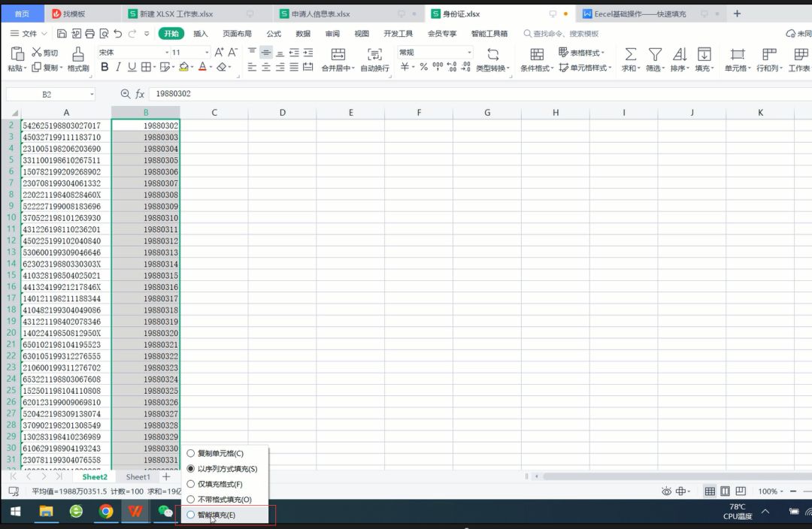Open Chrome from the Windows taskbar
The image size is (812, 529).
(106, 512)
